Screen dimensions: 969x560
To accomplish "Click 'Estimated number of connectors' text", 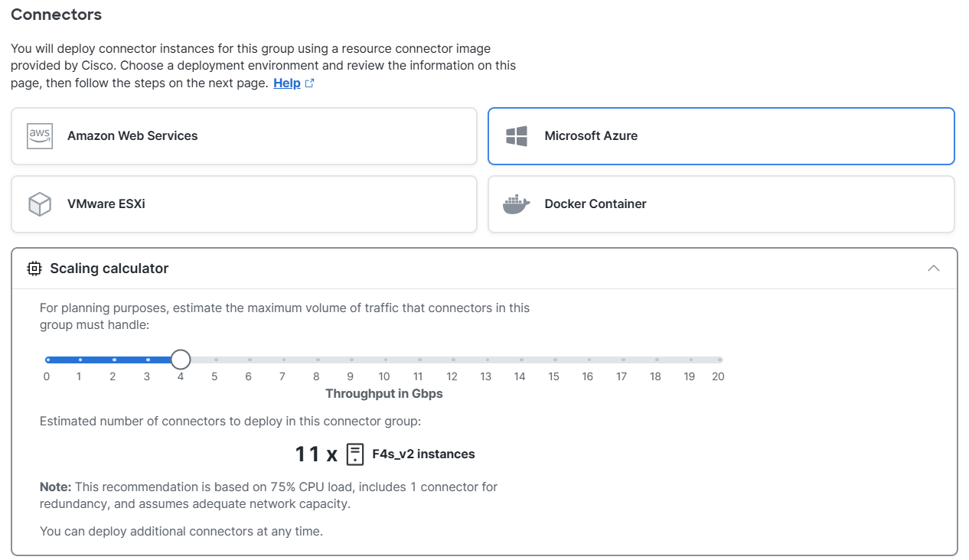I will pyautogui.click(x=230, y=422).
